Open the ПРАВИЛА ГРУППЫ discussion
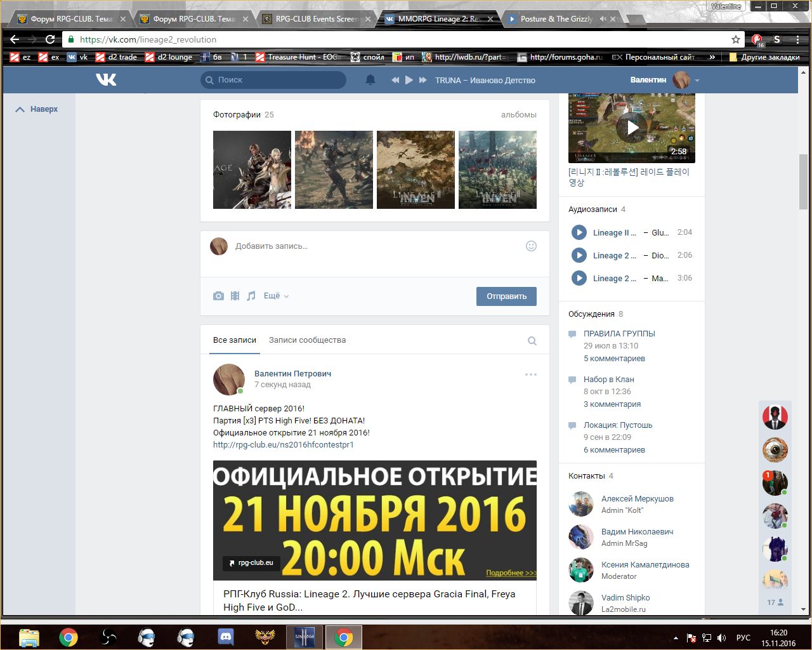Viewport: 812px width, 650px height. click(619, 334)
